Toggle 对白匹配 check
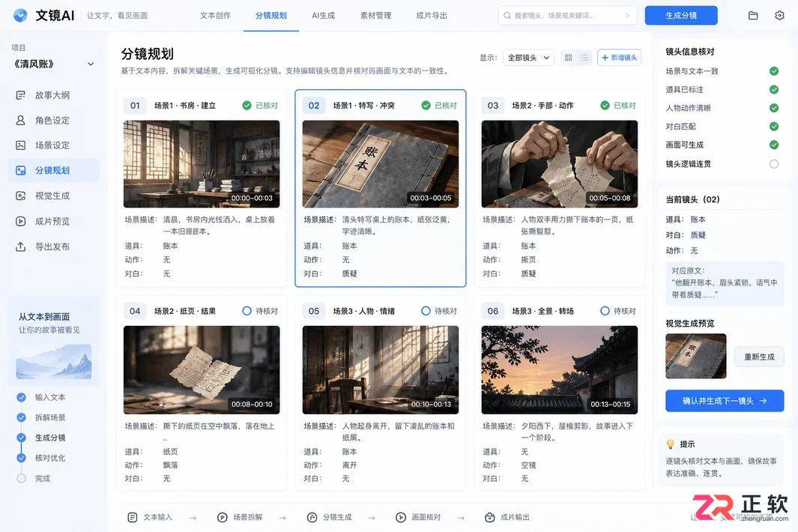Viewport: 798px width, 532px height. (773, 126)
